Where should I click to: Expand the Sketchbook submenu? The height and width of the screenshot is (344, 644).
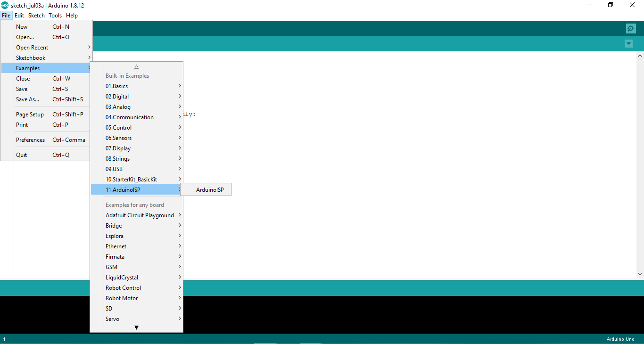click(x=46, y=58)
